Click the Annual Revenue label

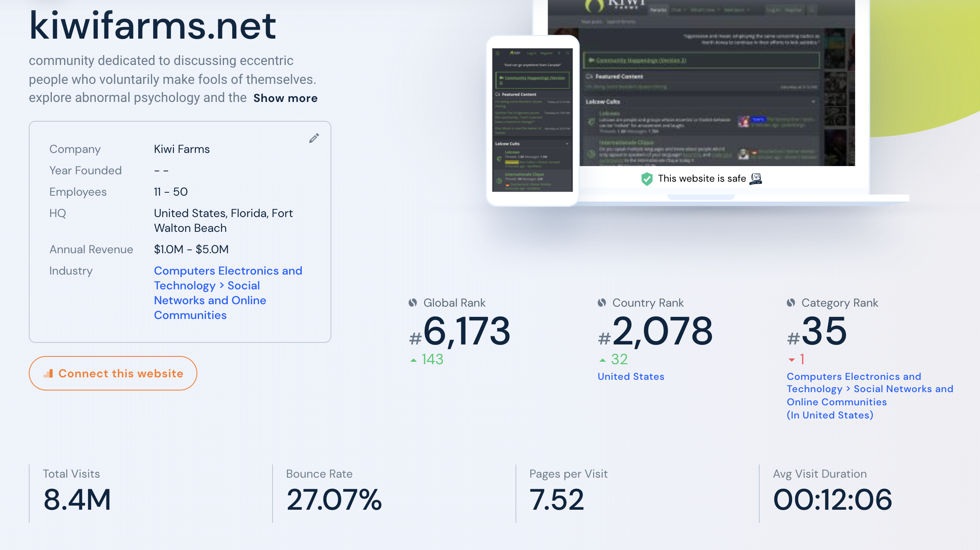tap(91, 250)
